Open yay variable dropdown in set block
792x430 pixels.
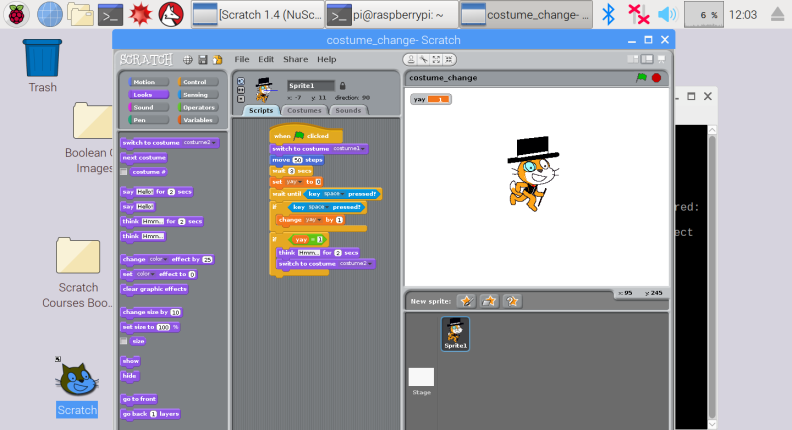pos(294,182)
